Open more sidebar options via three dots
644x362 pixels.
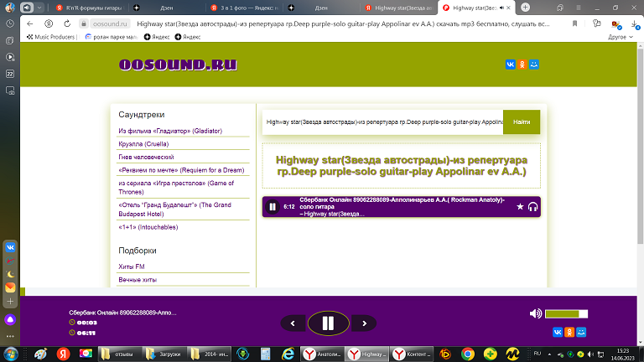click(10, 336)
